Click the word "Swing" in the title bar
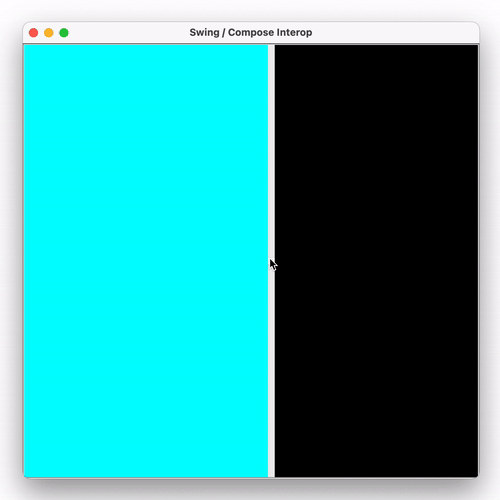The height and width of the screenshot is (500, 500). point(204,33)
